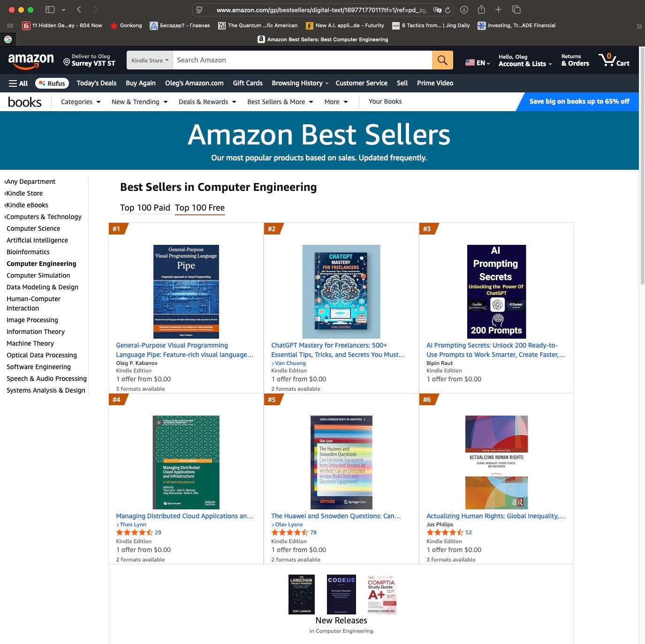Select Today's Deals in the navigation bar
The height and width of the screenshot is (644, 645).
point(97,83)
